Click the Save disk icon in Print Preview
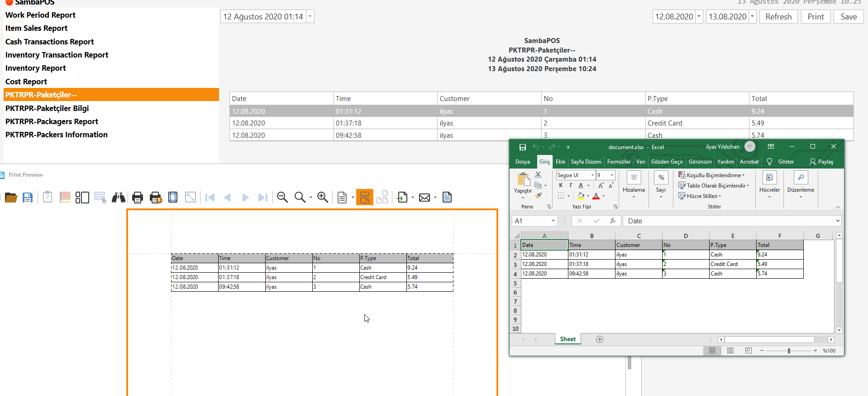The width and height of the screenshot is (868, 396). pyautogui.click(x=28, y=198)
